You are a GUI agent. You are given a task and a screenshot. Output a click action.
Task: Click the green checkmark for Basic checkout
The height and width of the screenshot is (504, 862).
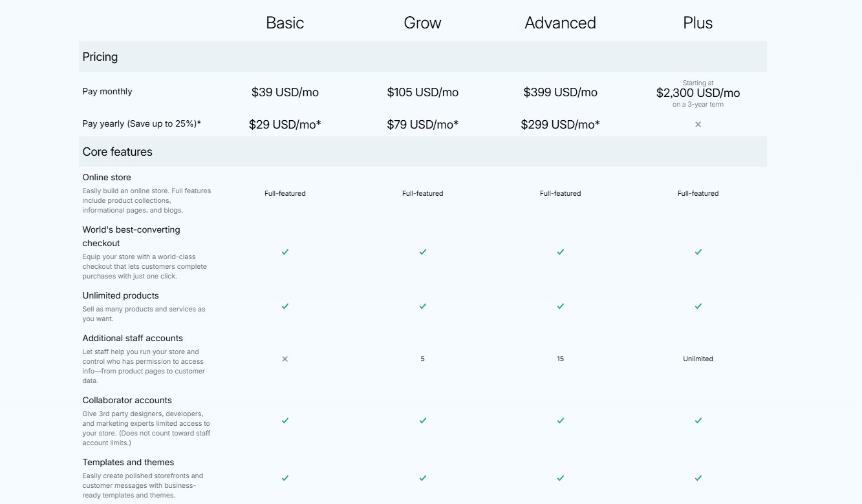point(285,252)
